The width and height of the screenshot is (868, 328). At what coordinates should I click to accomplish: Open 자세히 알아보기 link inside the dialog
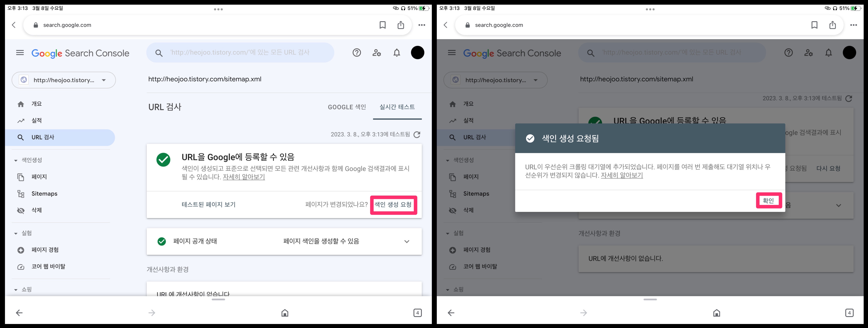pyautogui.click(x=622, y=175)
